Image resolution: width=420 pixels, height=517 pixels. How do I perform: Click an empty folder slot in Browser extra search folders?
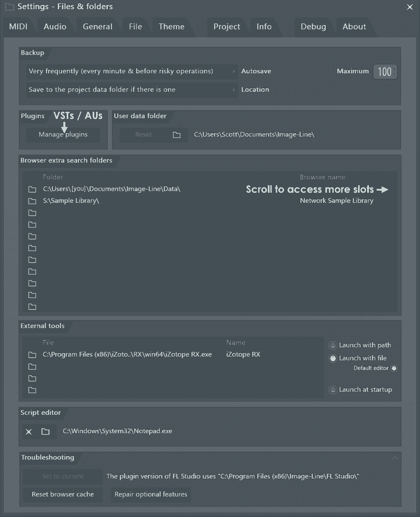[32, 225]
